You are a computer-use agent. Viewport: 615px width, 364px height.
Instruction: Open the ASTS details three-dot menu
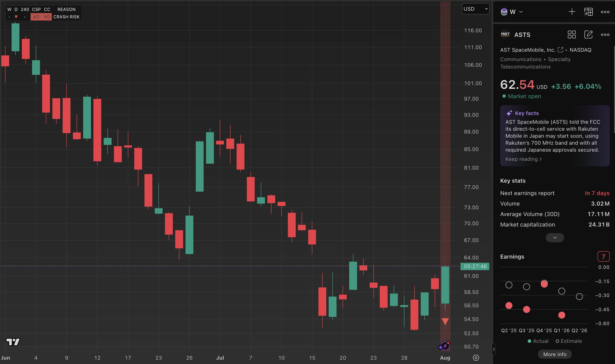[605, 34]
